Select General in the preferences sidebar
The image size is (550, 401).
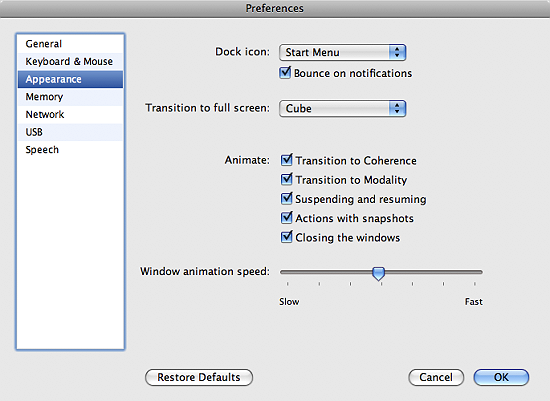pos(70,44)
